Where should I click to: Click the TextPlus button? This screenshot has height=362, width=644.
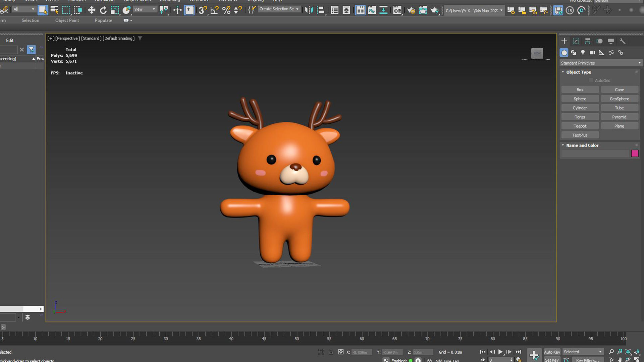[580, 135]
